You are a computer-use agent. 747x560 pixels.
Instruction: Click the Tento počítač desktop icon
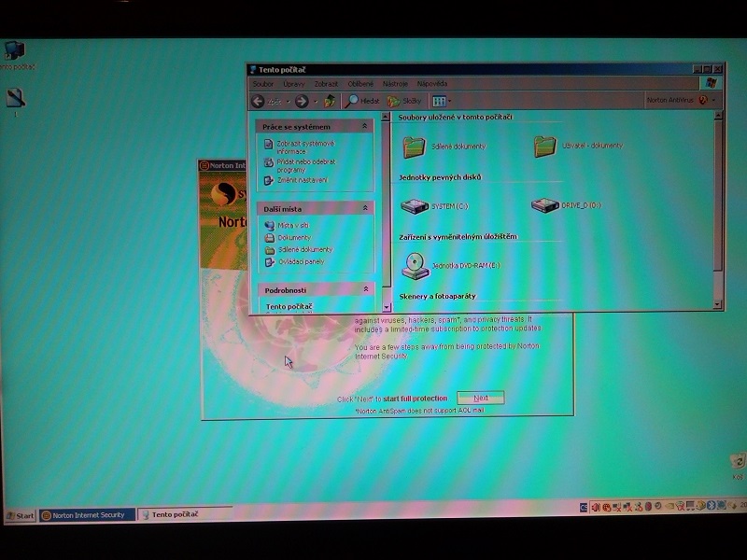point(14,50)
